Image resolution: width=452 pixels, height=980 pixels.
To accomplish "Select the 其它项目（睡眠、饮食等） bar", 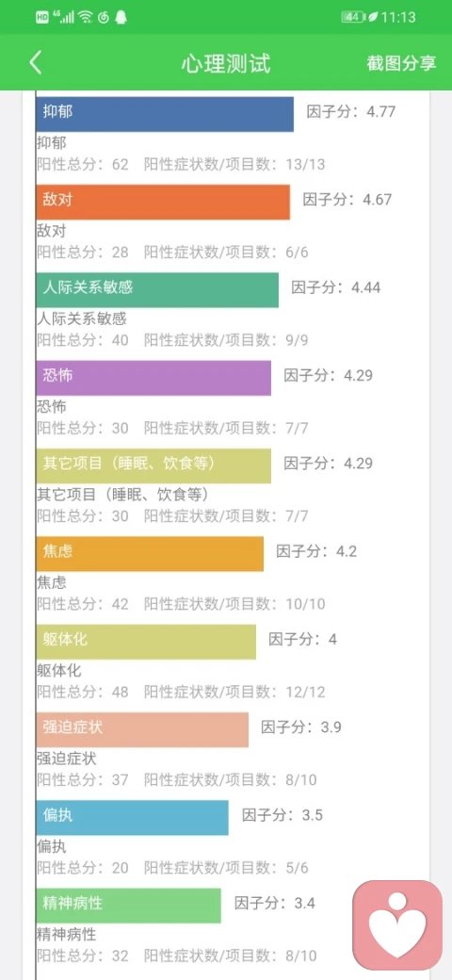I will click(x=153, y=465).
